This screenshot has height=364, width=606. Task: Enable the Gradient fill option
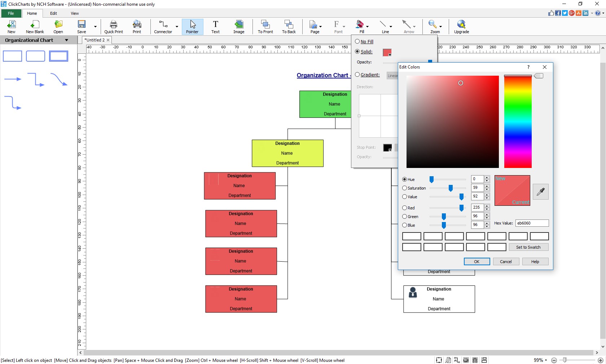point(357,75)
